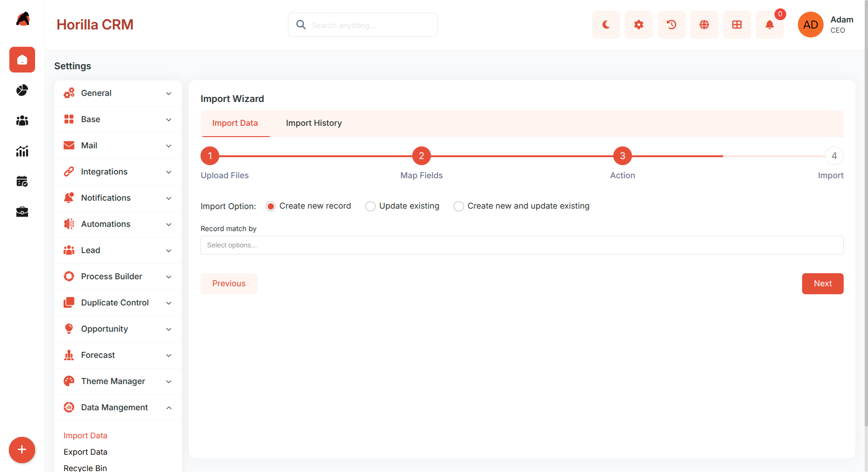
Task: Collapse the Data Mangement section
Action: point(118,407)
